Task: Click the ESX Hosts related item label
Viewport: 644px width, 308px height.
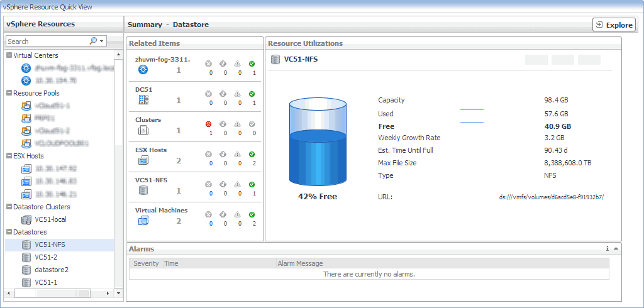Action: click(x=151, y=150)
